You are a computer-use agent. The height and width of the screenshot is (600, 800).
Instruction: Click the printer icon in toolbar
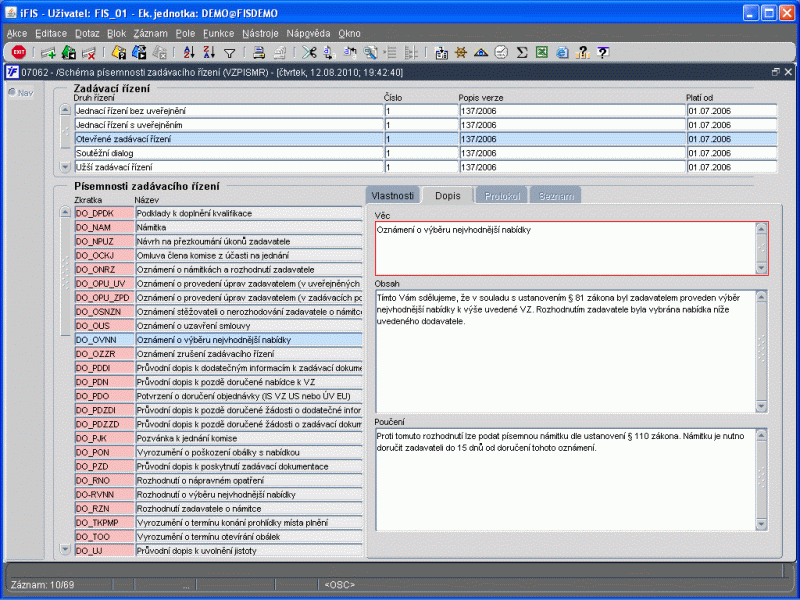258,52
